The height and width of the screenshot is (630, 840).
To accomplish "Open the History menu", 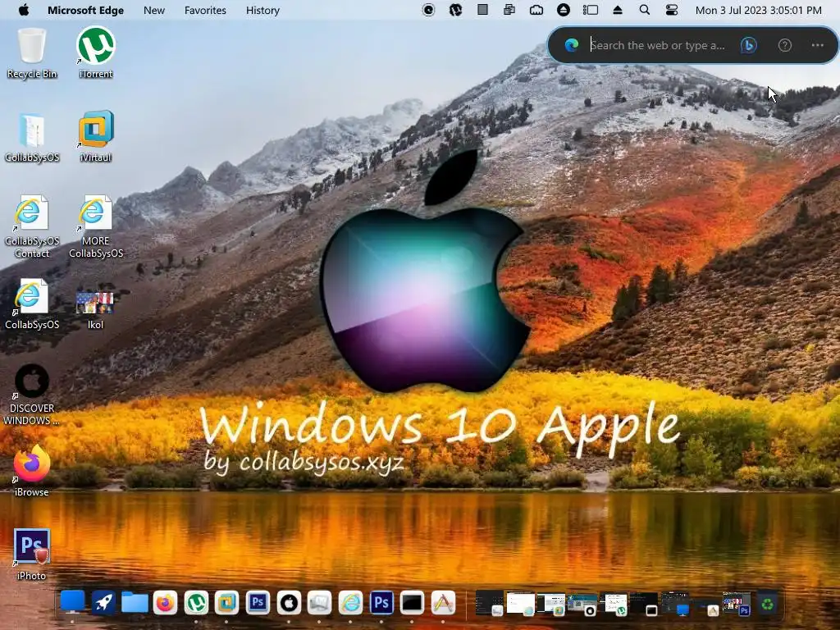I will (262, 10).
